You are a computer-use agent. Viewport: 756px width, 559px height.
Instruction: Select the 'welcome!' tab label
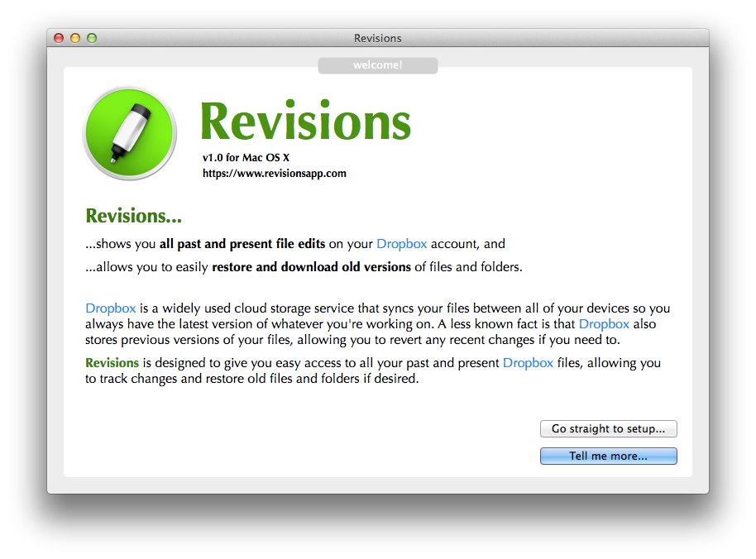click(377, 65)
